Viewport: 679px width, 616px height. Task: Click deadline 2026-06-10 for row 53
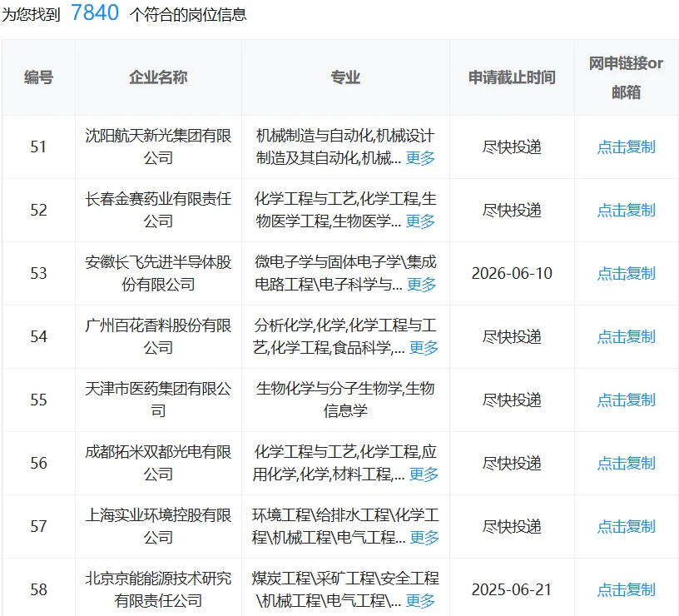pyautogui.click(x=512, y=273)
